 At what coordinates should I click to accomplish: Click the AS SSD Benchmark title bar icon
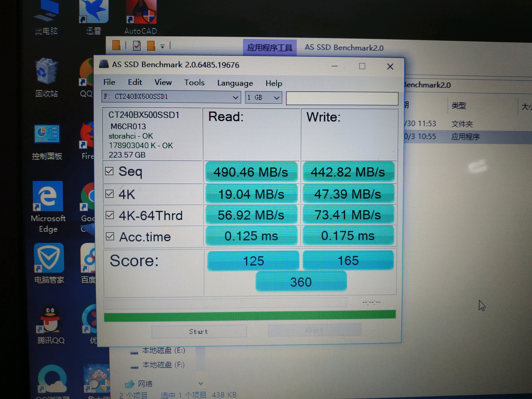click(104, 64)
